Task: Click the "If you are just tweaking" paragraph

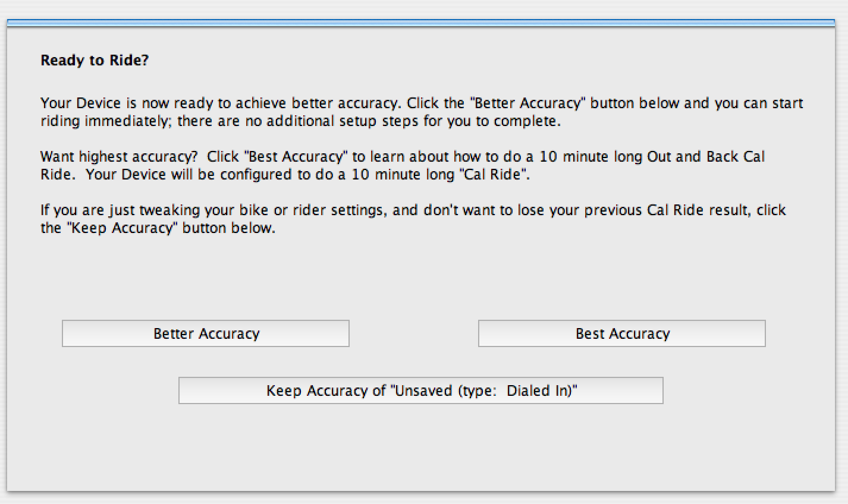Action: coord(413,219)
